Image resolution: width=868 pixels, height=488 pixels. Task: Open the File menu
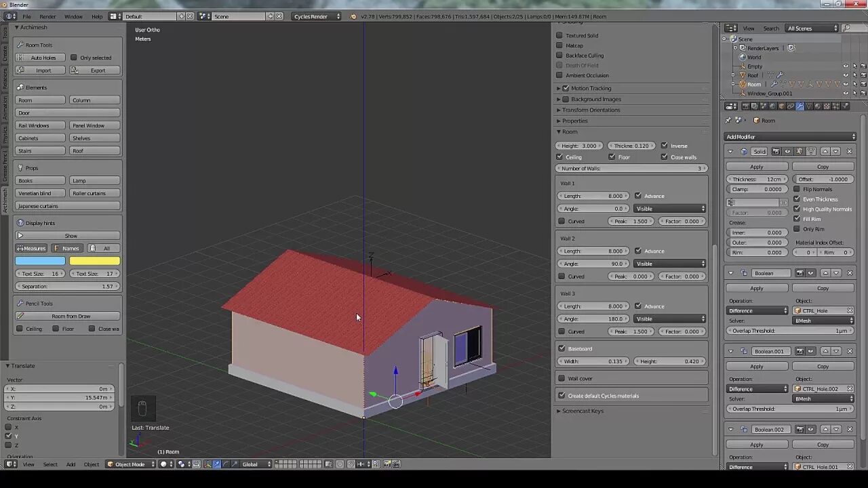26,16
